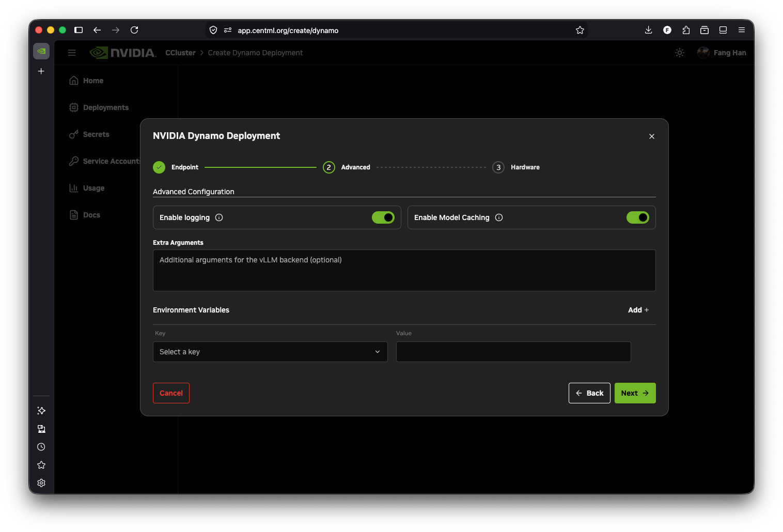Open Docs in the sidebar
Viewport: 783px width, 532px height.
[85, 215]
